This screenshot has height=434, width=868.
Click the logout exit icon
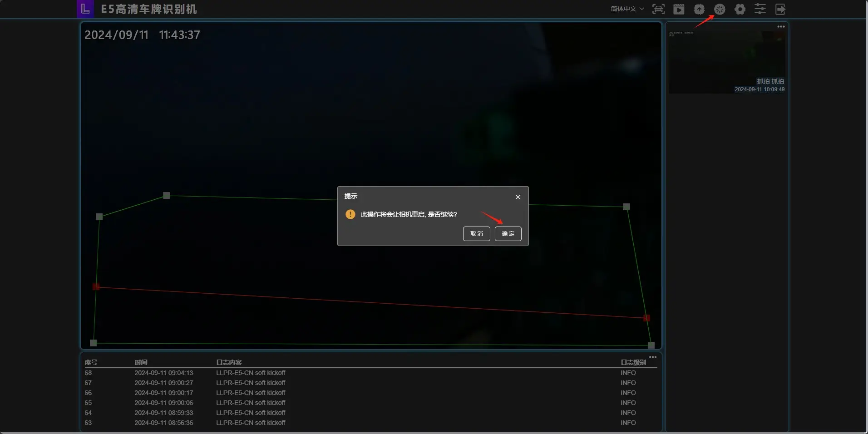click(780, 9)
